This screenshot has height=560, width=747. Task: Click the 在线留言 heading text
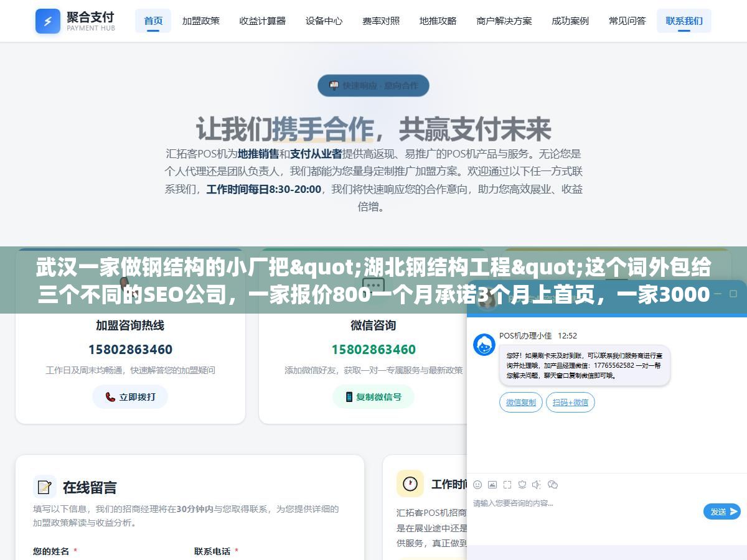(90, 487)
